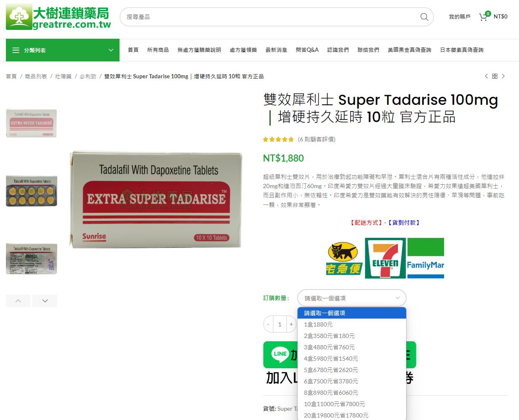This screenshot has height=420, width=519.
Task: Open the shopping cart icon
Action: pos(483,17)
